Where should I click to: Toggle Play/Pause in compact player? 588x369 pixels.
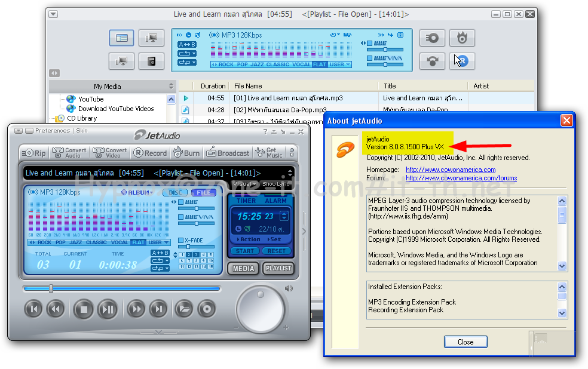(108, 309)
